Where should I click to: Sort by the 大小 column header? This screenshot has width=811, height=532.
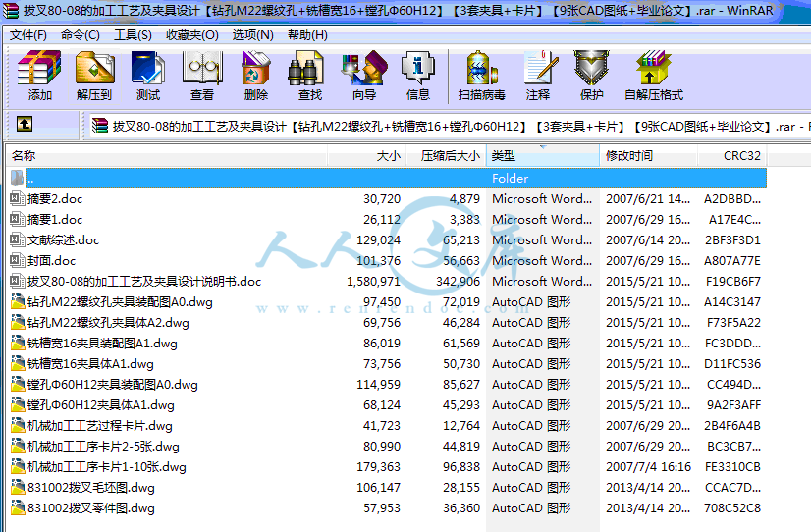coord(367,156)
